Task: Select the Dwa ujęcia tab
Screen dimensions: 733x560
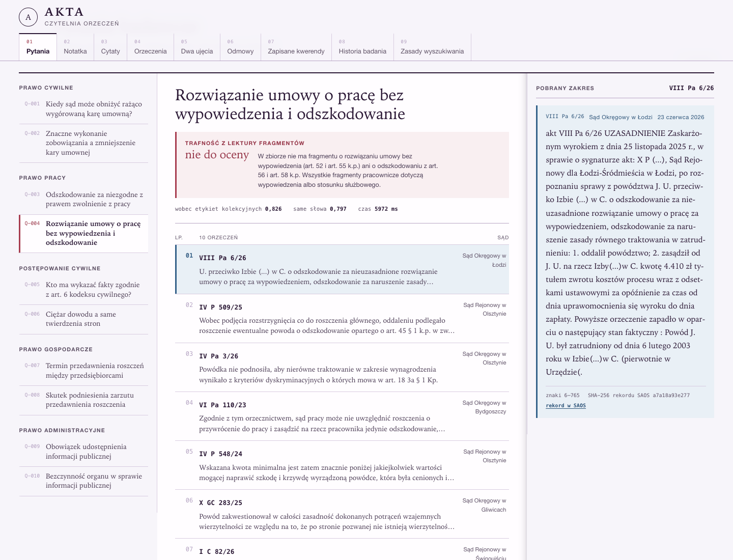Action: (x=197, y=47)
